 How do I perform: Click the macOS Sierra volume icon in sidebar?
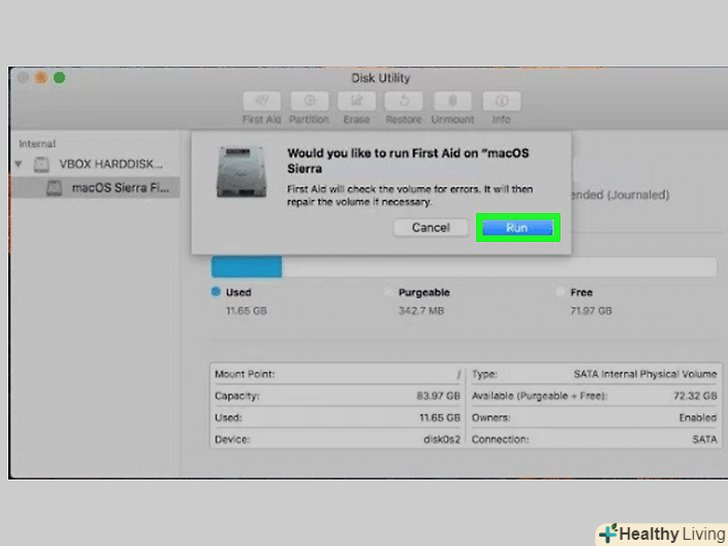pos(54,188)
